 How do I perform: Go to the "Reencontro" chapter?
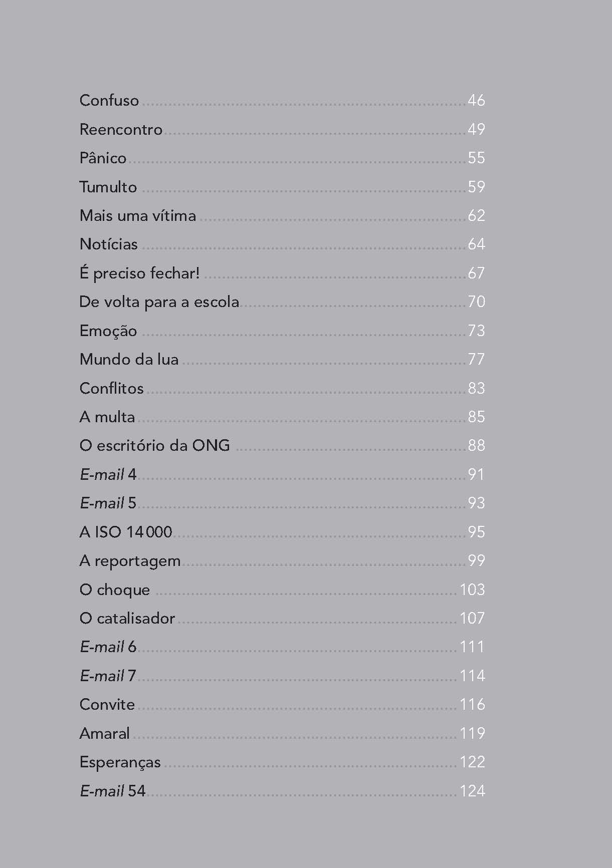(x=121, y=129)
